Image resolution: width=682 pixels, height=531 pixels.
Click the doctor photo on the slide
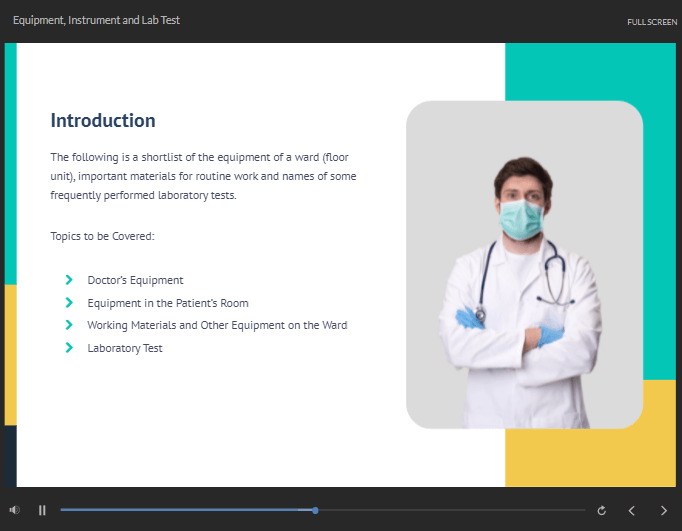[525, 265]
